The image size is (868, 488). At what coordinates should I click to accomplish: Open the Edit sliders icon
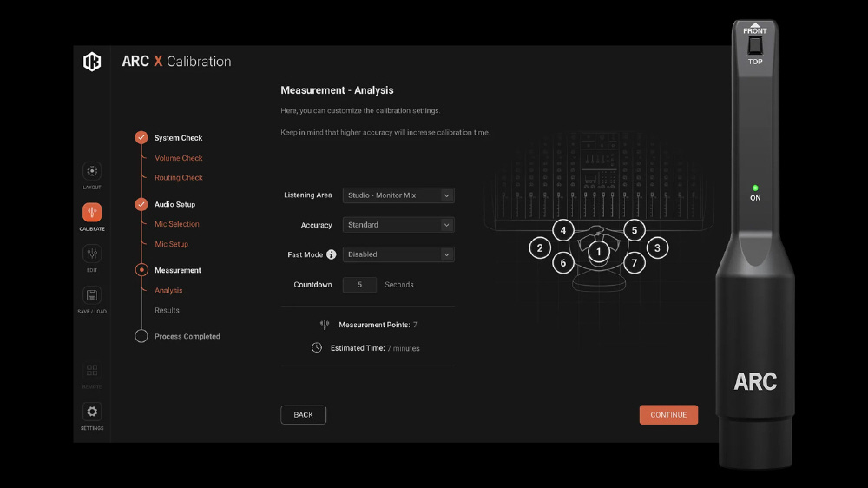(x=92, y=254)
